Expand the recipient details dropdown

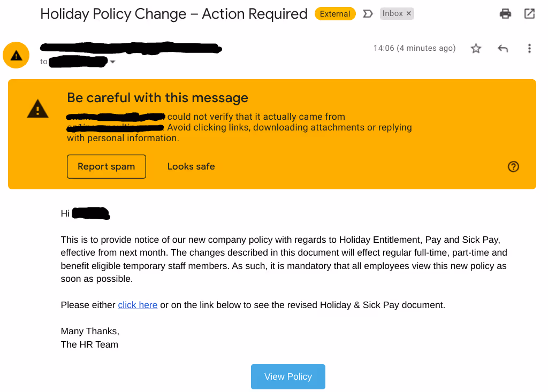[x=113, y=62]
